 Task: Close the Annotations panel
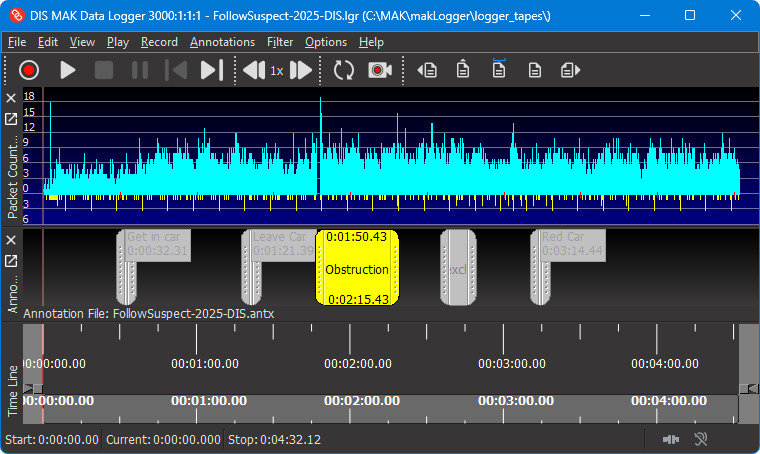point(11,240)
